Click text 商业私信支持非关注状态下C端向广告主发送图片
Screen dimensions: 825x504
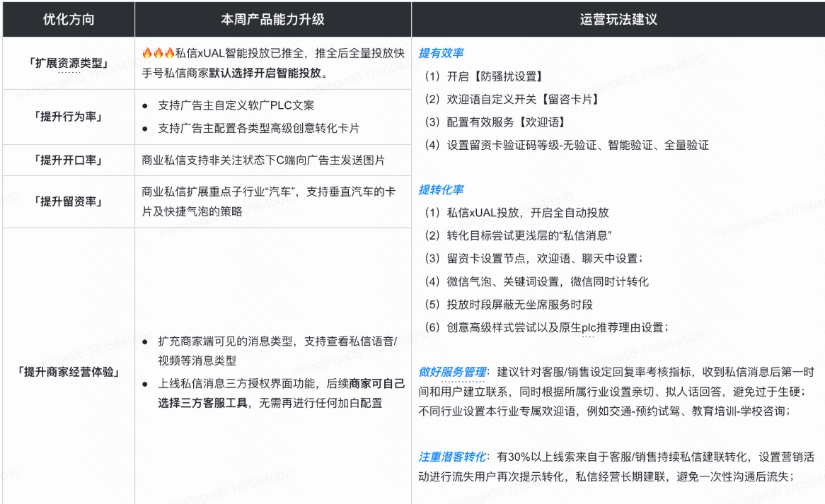[x=263, y=160]
